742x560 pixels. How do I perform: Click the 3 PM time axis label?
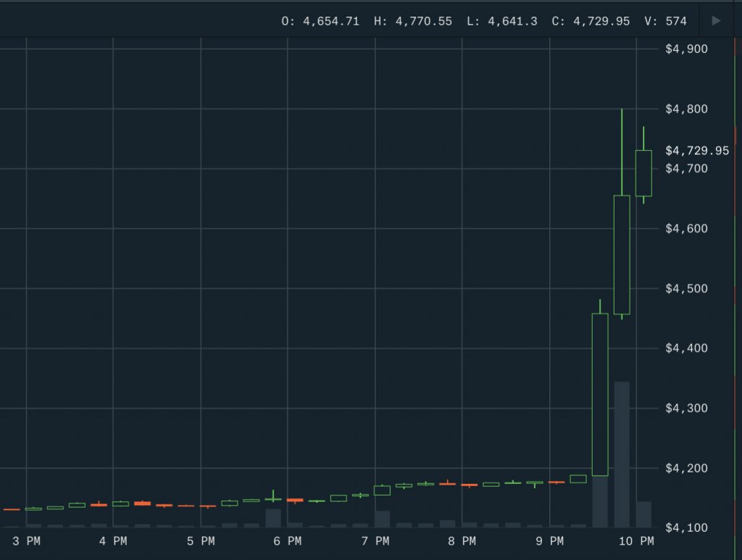coord(26,541)
